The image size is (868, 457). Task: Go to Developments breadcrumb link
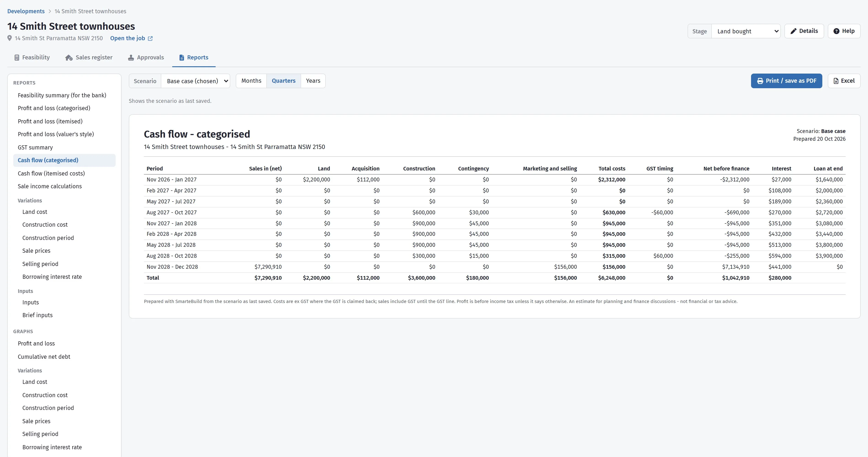click(26, 11)
